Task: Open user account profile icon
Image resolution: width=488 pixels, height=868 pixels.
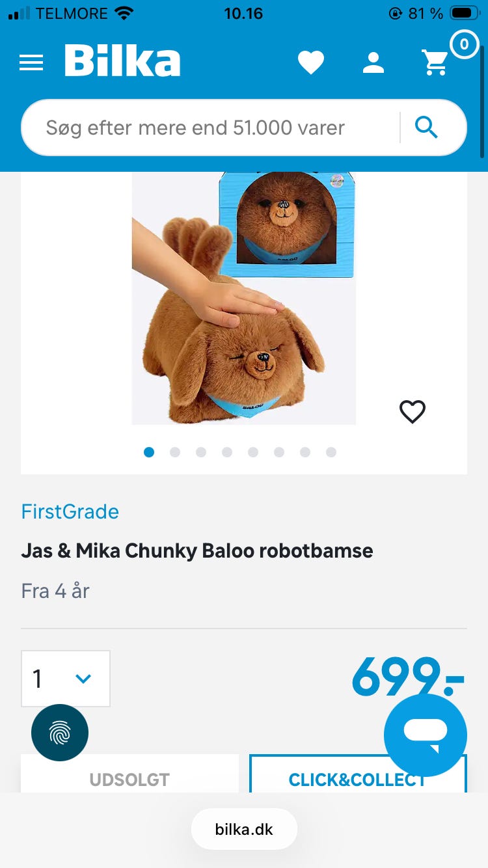Action: pos(373,62)
